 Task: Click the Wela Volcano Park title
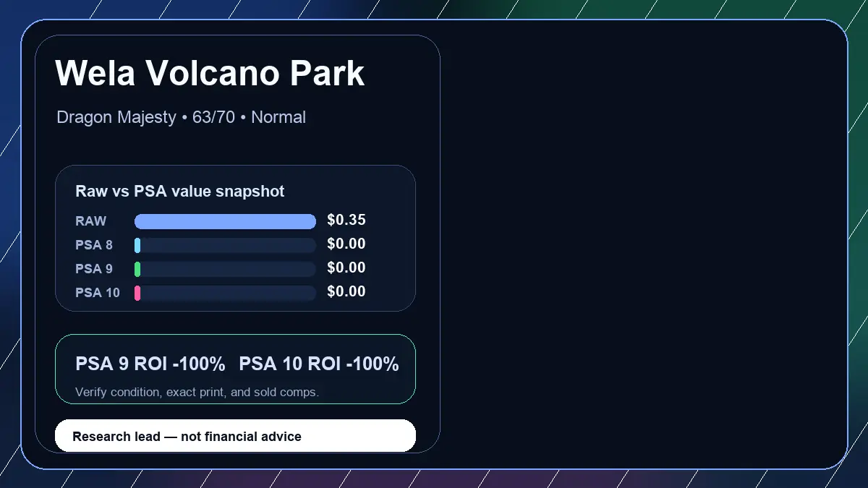(x=210, y=73)
